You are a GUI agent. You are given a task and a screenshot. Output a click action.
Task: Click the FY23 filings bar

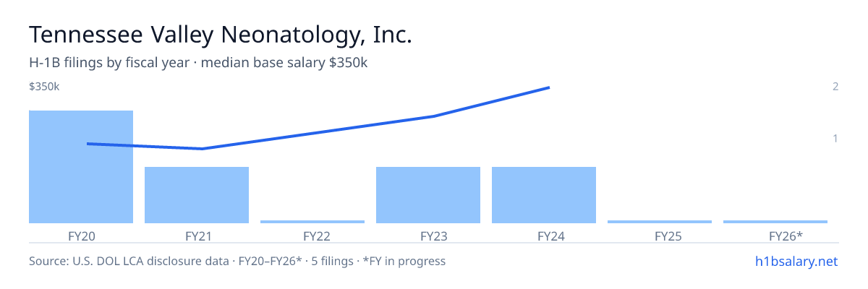428,195
